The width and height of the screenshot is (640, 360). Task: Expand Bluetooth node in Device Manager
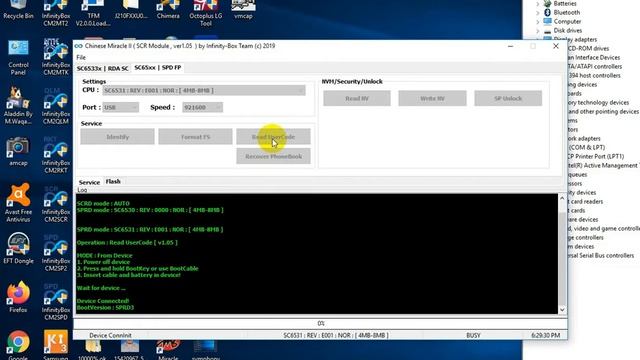(538, 13)
